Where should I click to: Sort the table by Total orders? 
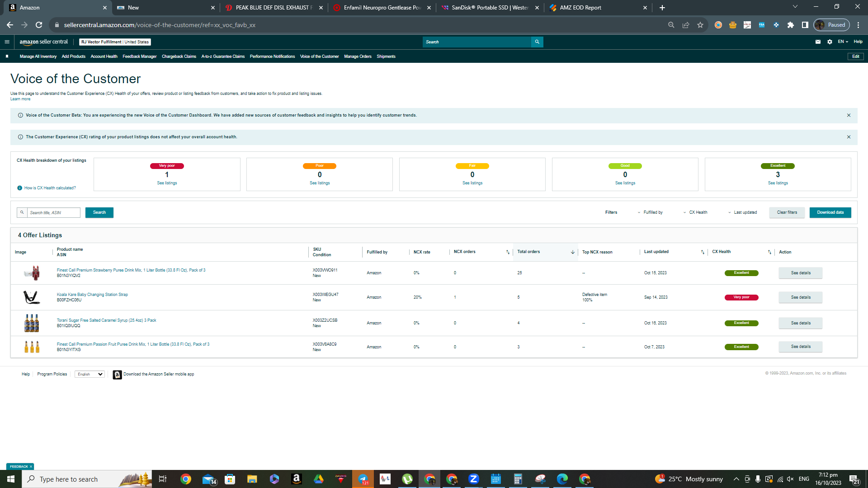pos(573,252)
